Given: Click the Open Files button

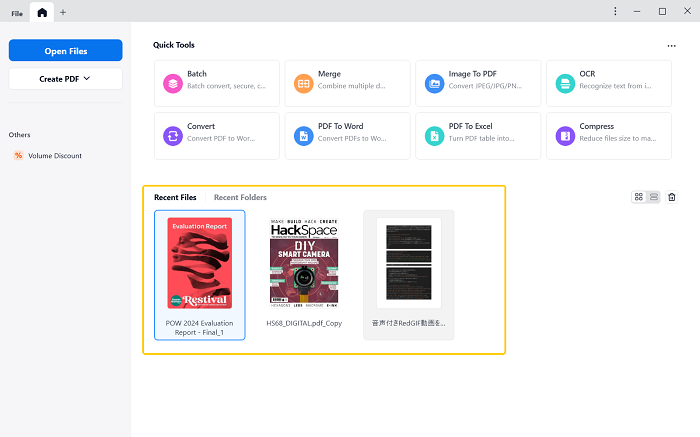Looking at the screenshot, I should [65, 50].
